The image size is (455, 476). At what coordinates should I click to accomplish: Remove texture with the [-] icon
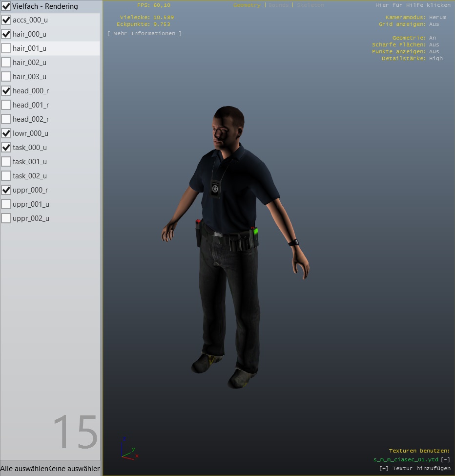(445, 459)
